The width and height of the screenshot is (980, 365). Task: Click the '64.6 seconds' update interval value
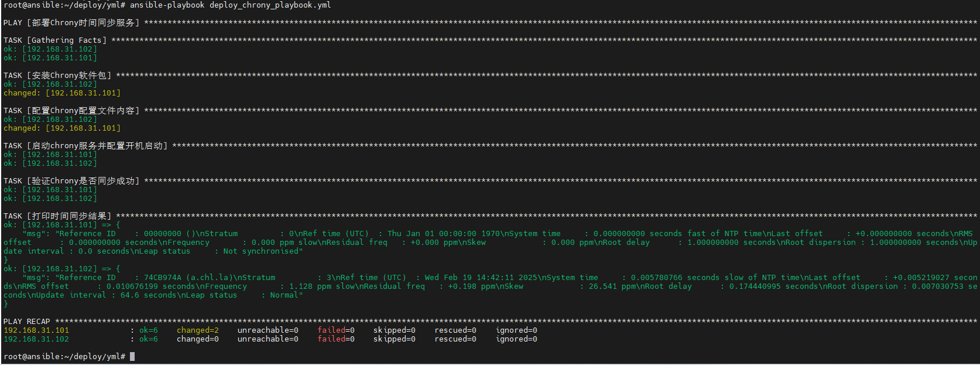[x=149, y=295]
